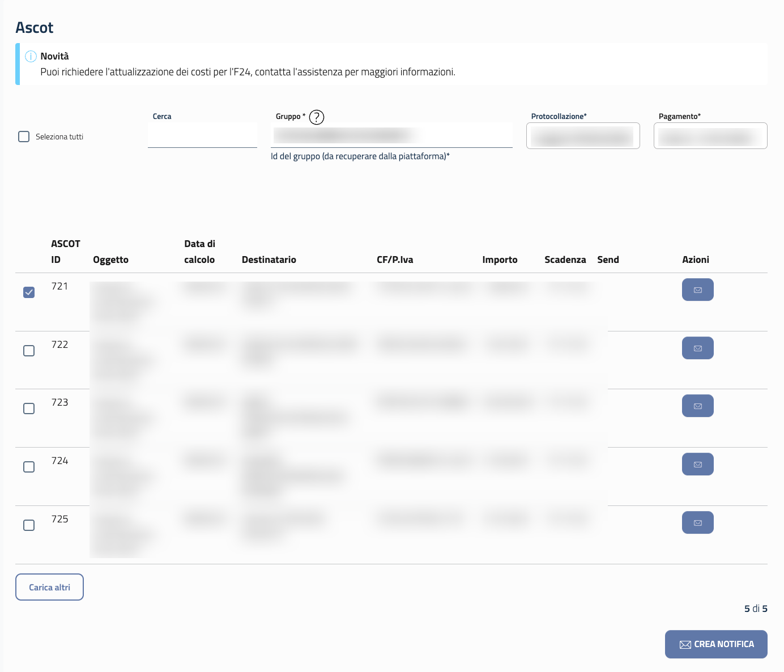Select the checkbox for row 722
Screen dimensions: 784x672
click(x=29, y=351)
